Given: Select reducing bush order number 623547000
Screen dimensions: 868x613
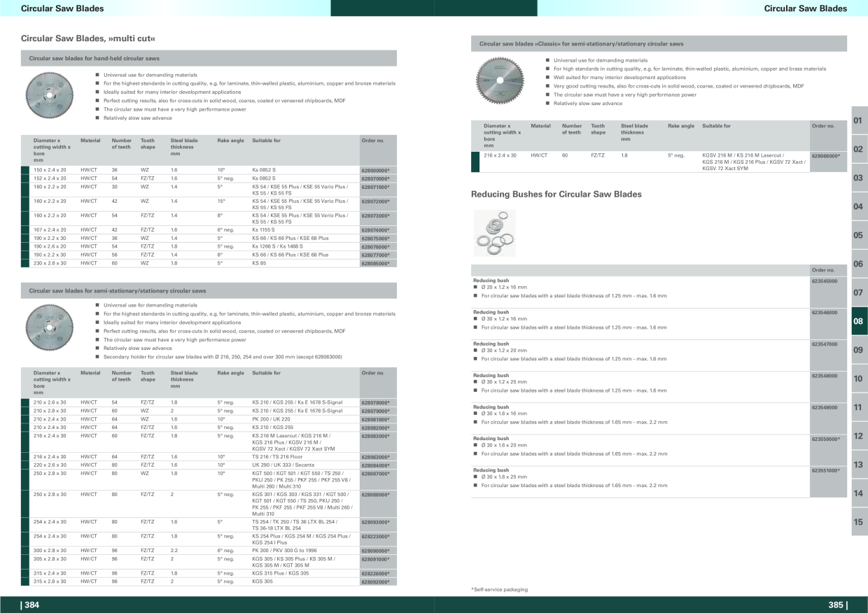Looking at the screenshot, I should coord(825,344).
